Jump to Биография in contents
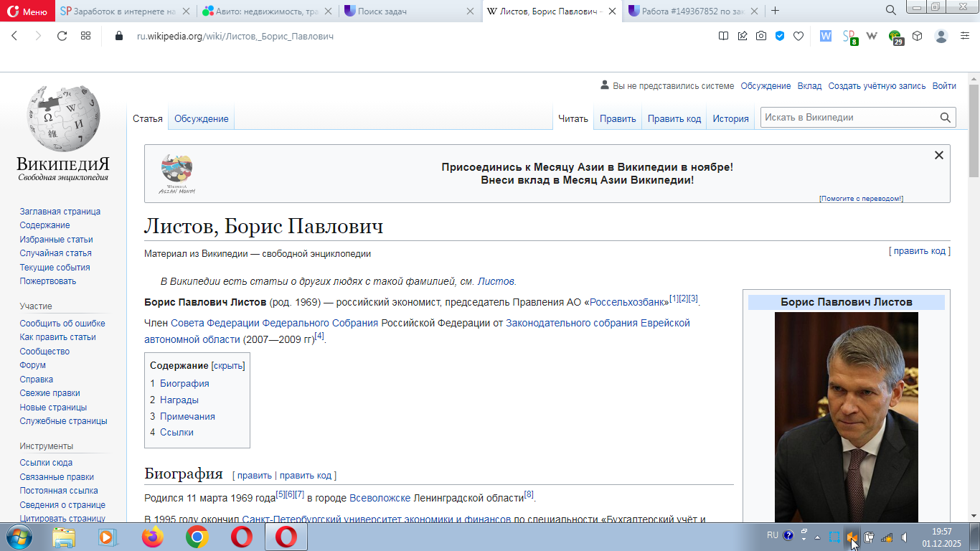980x551 pixels. click(184, 384)
